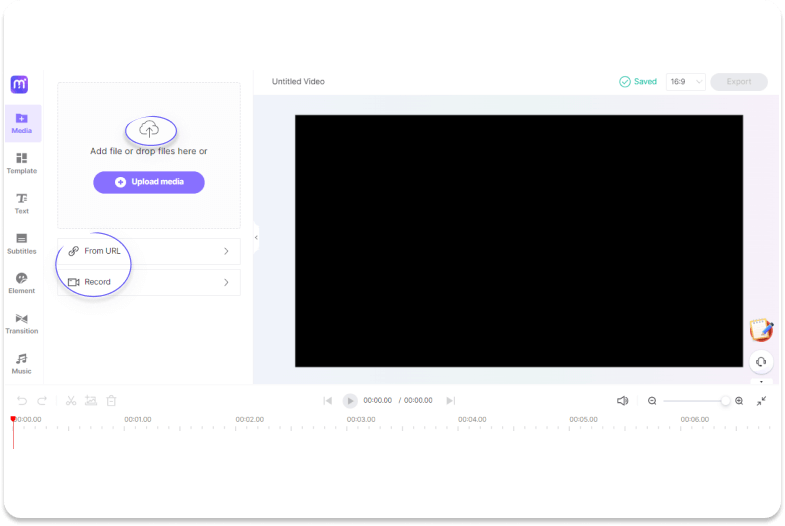Skip to the next frame/end
The height and width of the screenshot is (526, 785).
coord(451,401)
